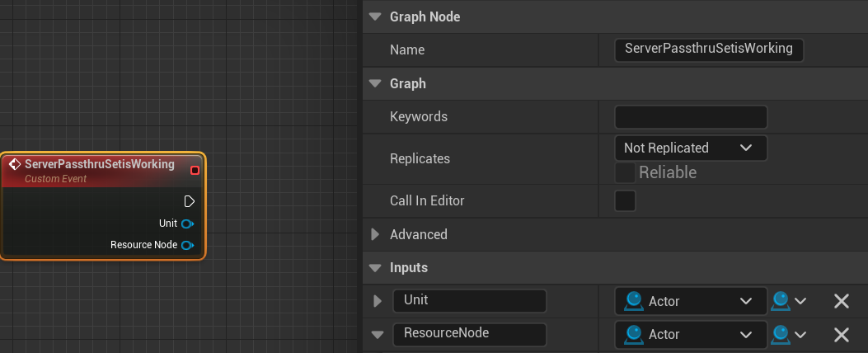Viewport: 868px width, 353px height.
Task: Expand the Advanced section
Action: point(376,234)
